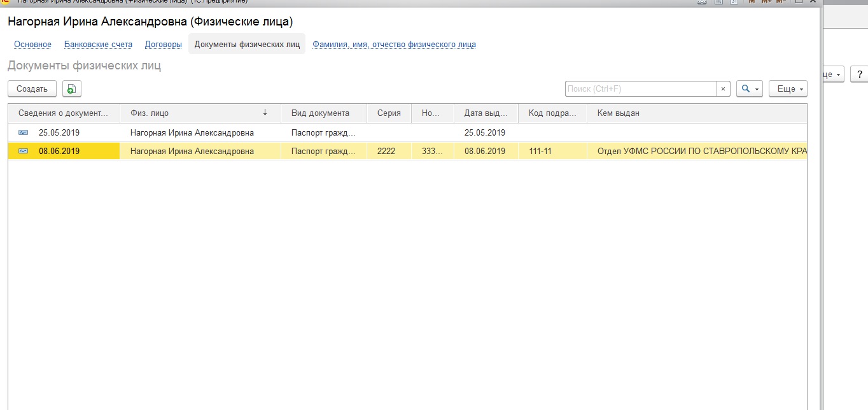Click the M+ memory button in title bar
868x410 pixels.
766,2
